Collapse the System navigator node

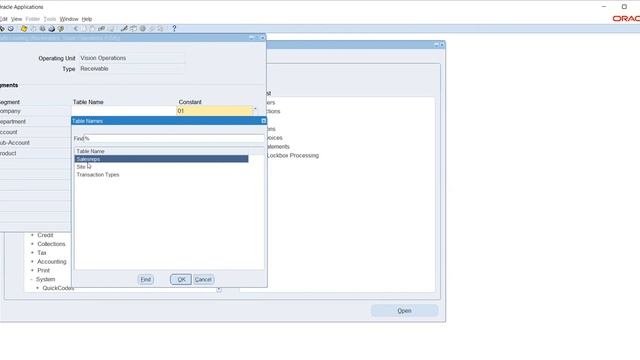(31, 280)
